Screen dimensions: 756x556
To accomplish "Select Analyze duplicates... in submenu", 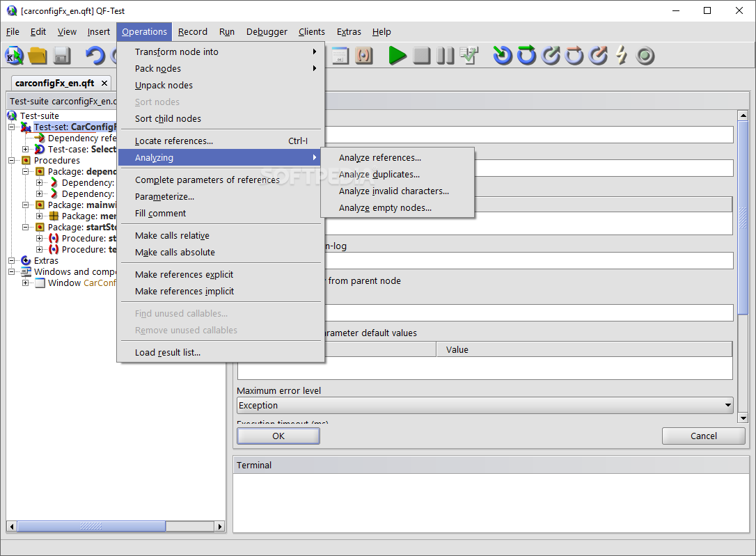I will click(397, 175).
